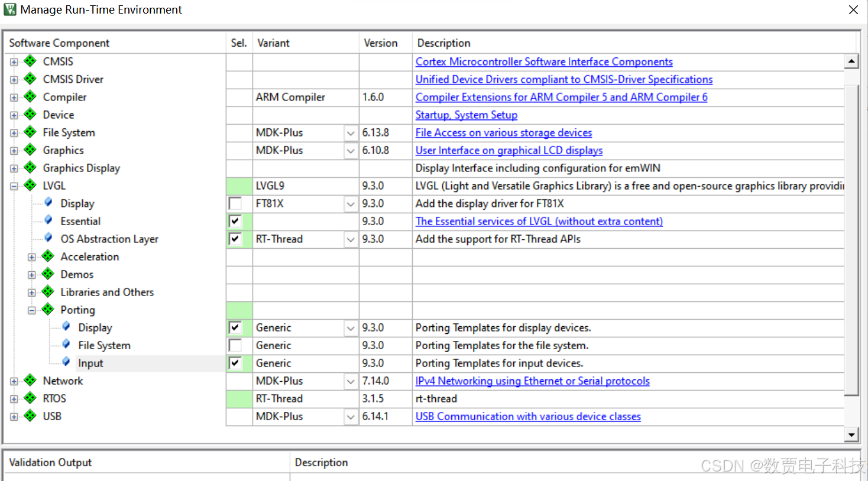Uncheck the Essential component checkbox
Screen dimensions: 868x481
click(235, 221)
